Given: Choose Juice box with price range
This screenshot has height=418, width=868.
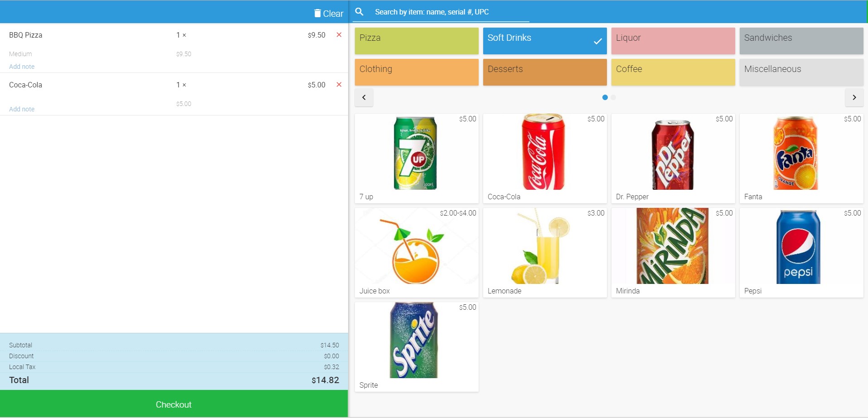Looking at the screenshot, I should click(x=416, y=252).
